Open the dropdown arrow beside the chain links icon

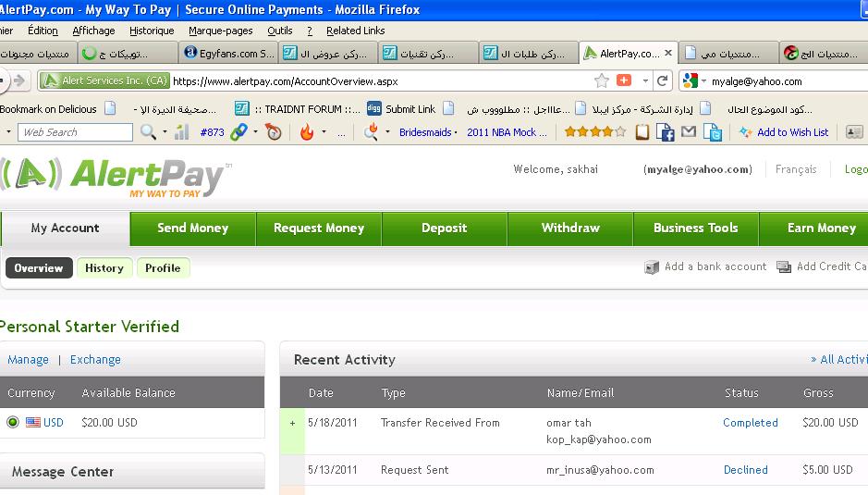255,132
